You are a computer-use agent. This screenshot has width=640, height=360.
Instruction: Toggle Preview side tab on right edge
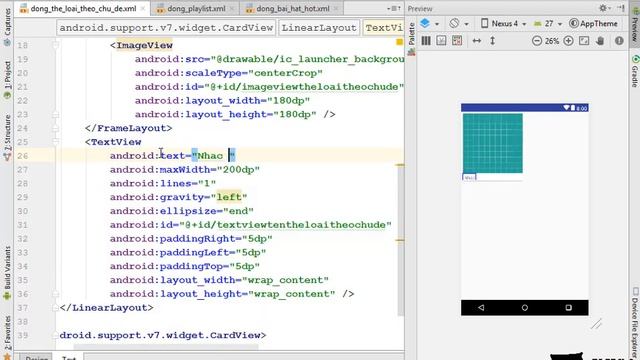[635, 24]
